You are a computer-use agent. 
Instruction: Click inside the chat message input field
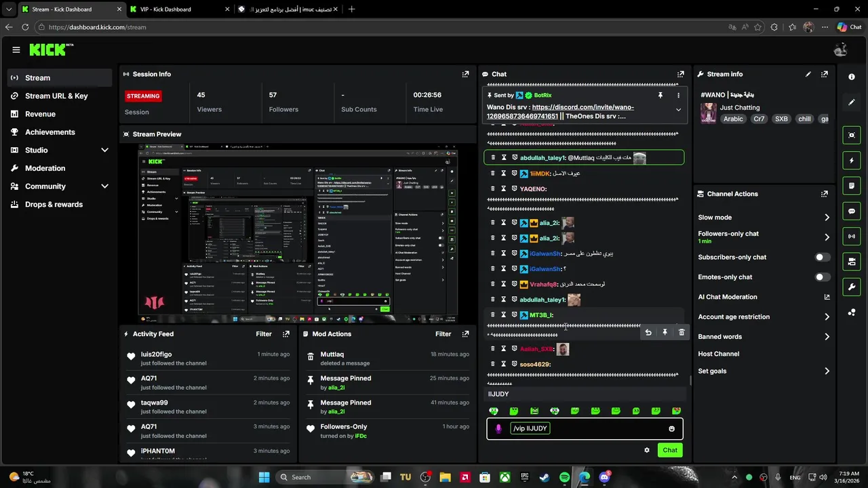pyautogui.click(x=585, y=428)
